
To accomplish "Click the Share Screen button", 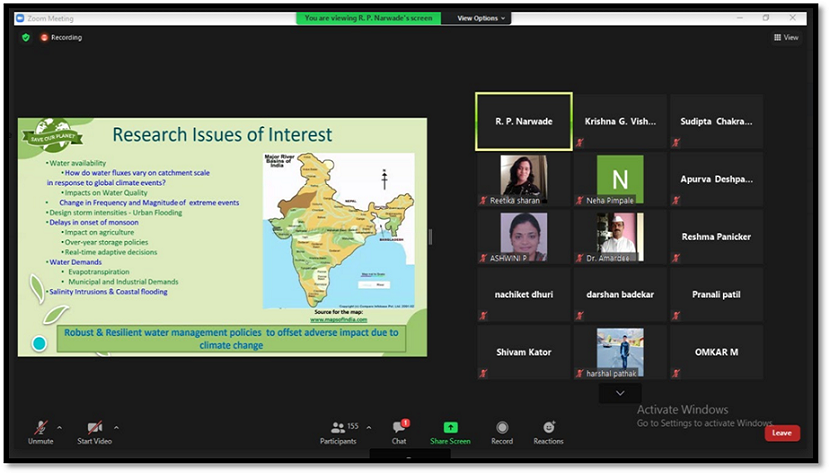I will 450,430.
